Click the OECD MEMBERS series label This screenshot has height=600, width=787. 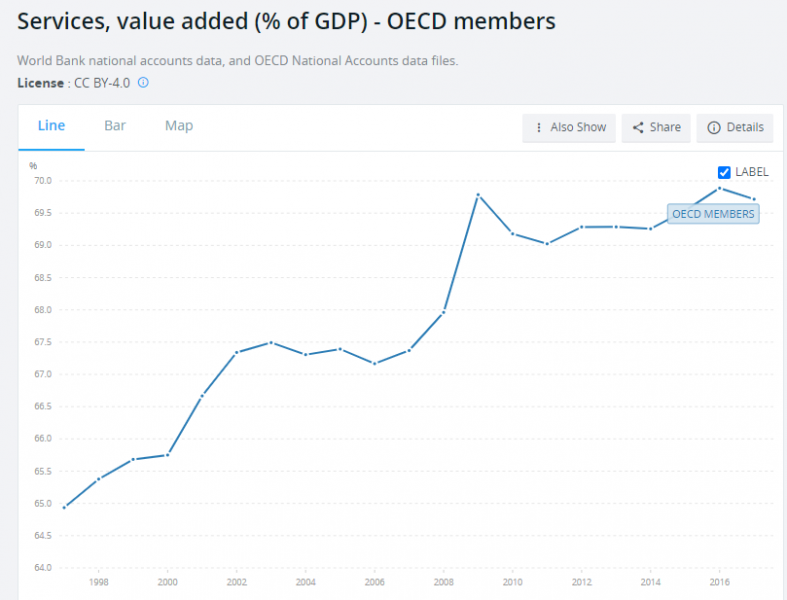[x=713, y=214]
